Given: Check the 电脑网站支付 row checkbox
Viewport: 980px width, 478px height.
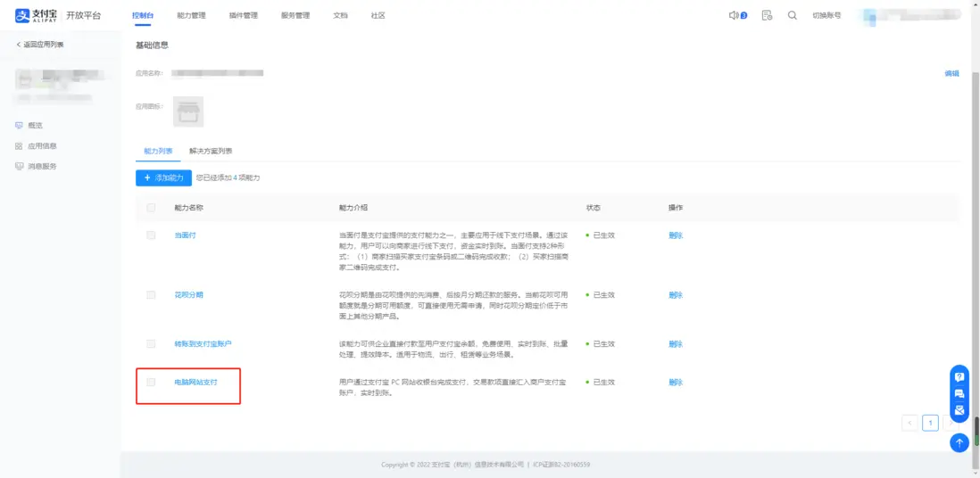Looking at the screenshot, I should coord(151,382).
